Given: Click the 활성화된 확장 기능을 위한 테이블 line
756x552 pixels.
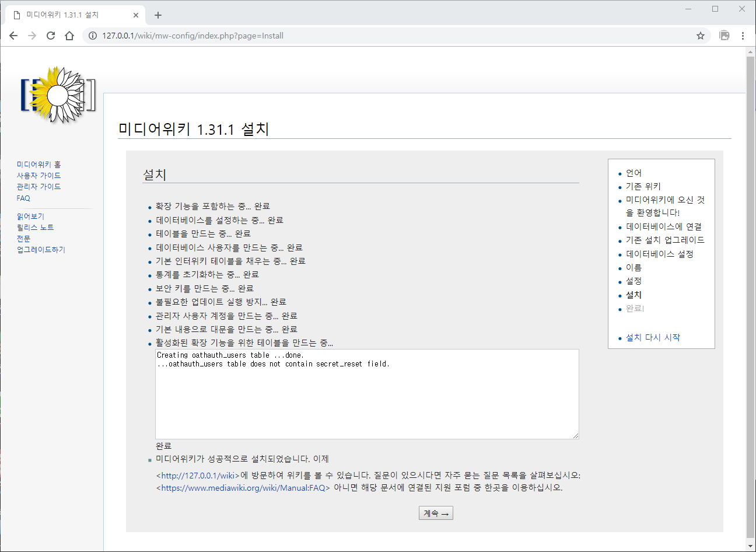Looking at the screenshot, I should coord(244,343).
